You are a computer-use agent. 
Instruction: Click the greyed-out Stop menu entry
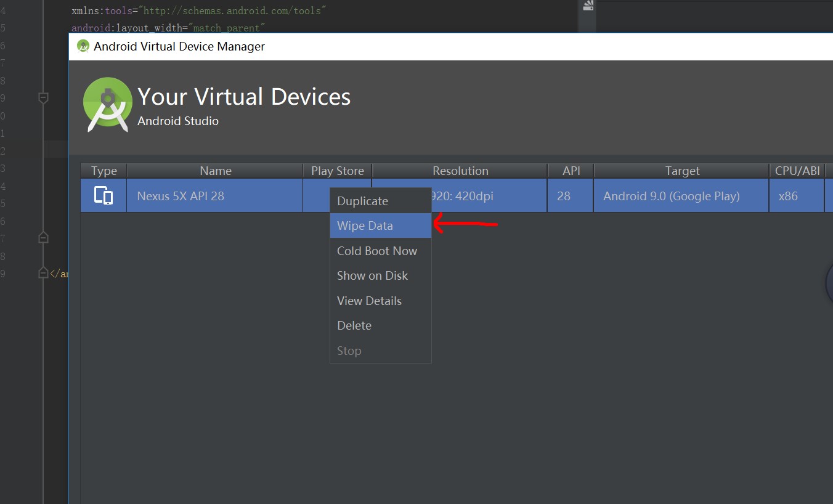pyautogui.click(x=380, y=351)
